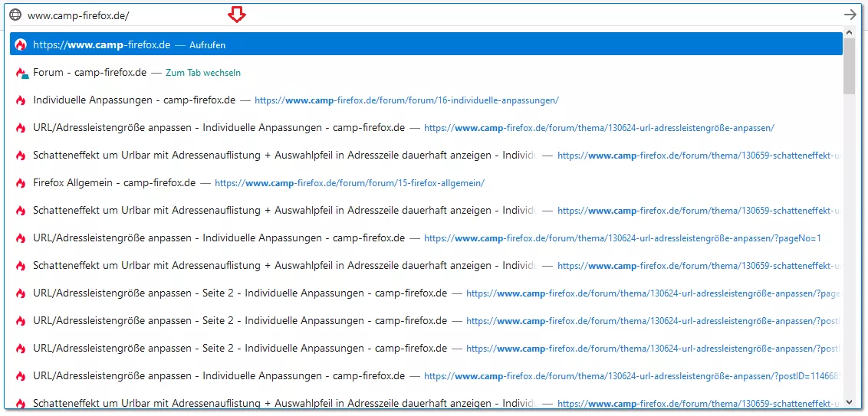Image resolution: width=868 pixels, height=416 pixels.
Task: Open the suggestion URL containing postID=1146685
Action: [x=633, y=376]
